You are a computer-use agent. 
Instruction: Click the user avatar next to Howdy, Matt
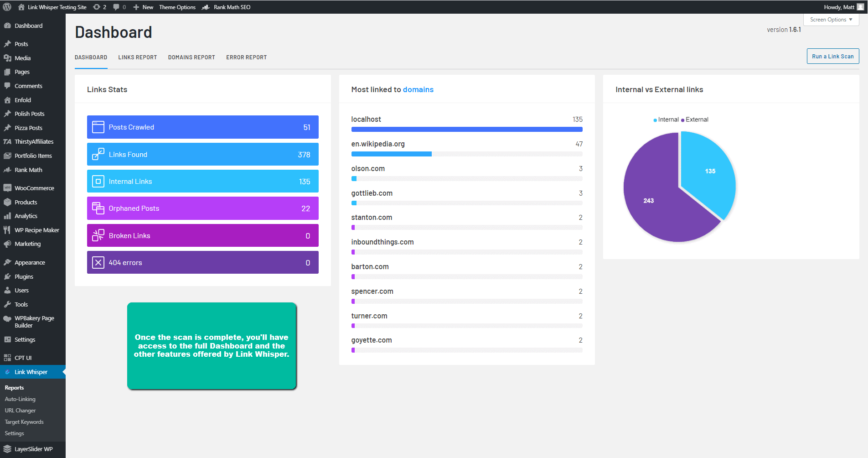click(860, 7)
